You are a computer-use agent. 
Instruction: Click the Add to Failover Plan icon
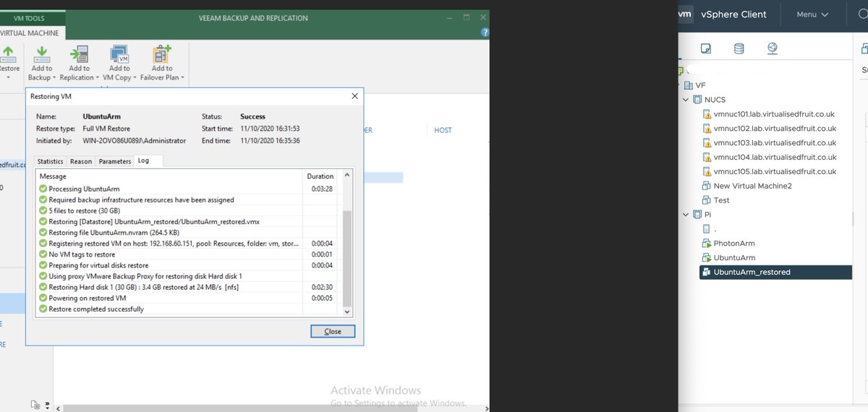pyautogui.click(x=162, y=53)
